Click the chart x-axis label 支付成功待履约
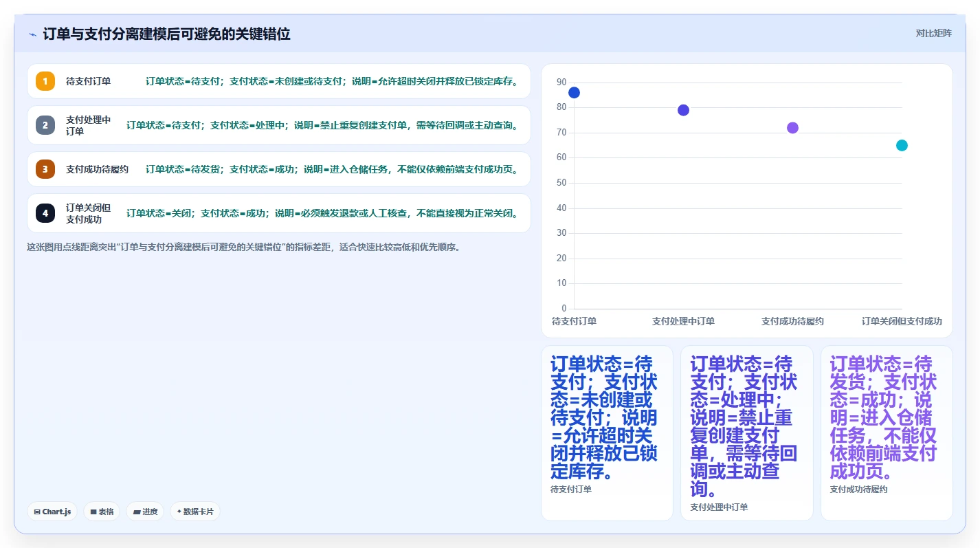The image size is (980, 548). [792, 321]
